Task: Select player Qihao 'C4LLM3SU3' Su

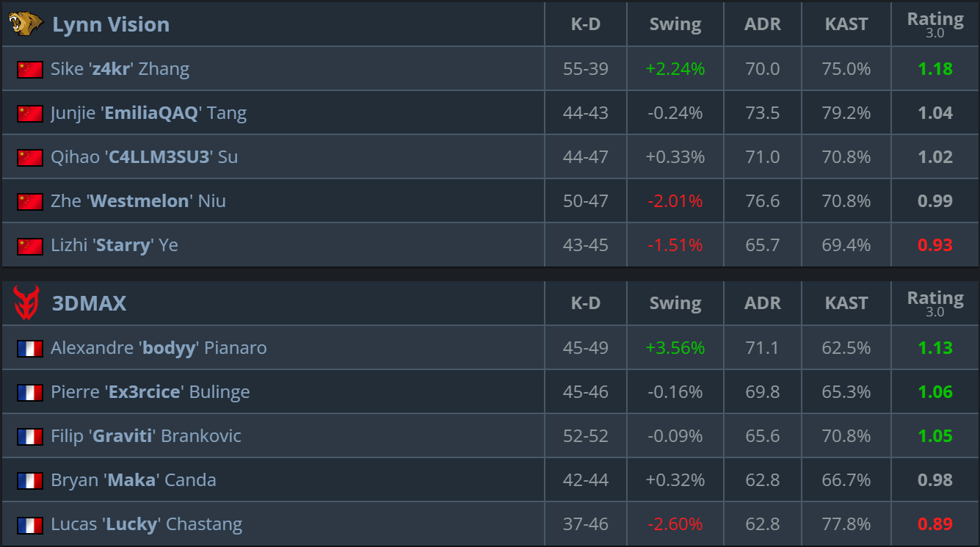Action: pyautogui.click(x=144, y=157)
